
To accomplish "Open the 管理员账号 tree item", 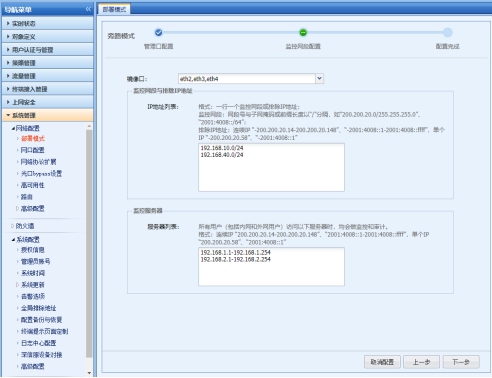I will coord(36,261).
